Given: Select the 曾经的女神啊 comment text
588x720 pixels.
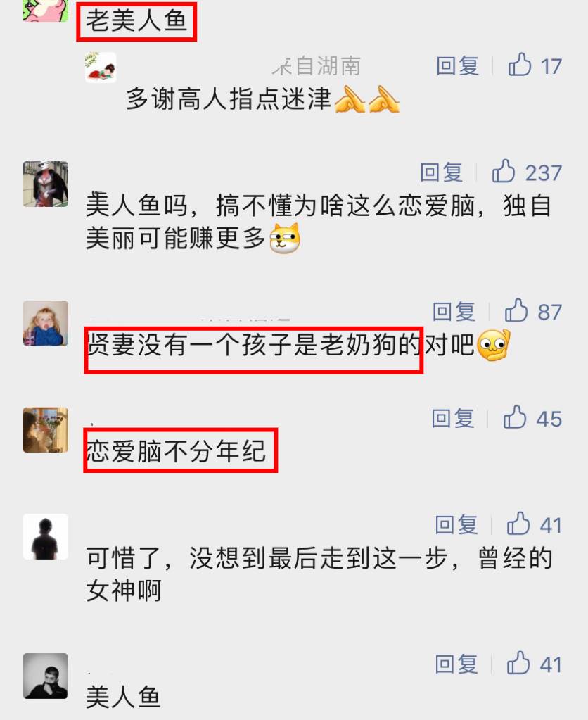Looking at the screenshot, I should 319,574.
